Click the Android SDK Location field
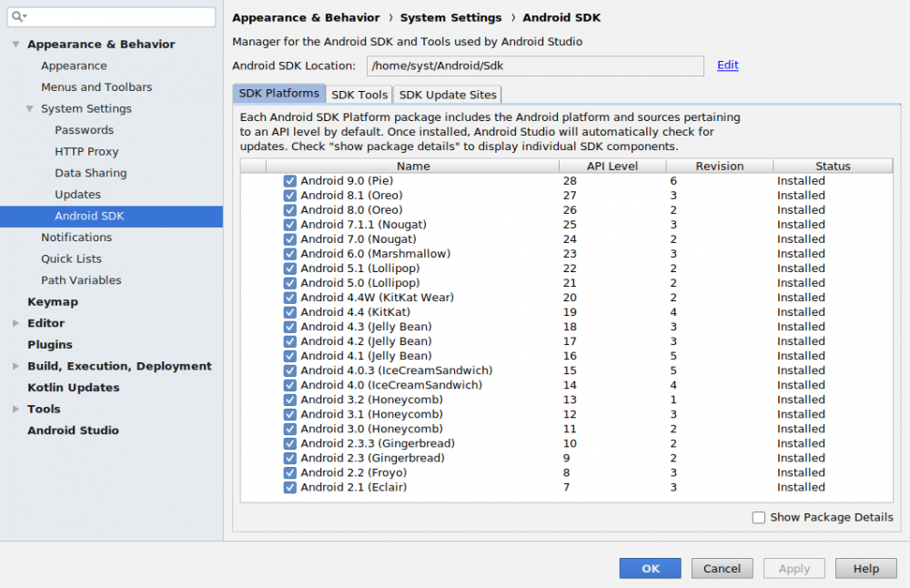 click(x=535, y=66)
